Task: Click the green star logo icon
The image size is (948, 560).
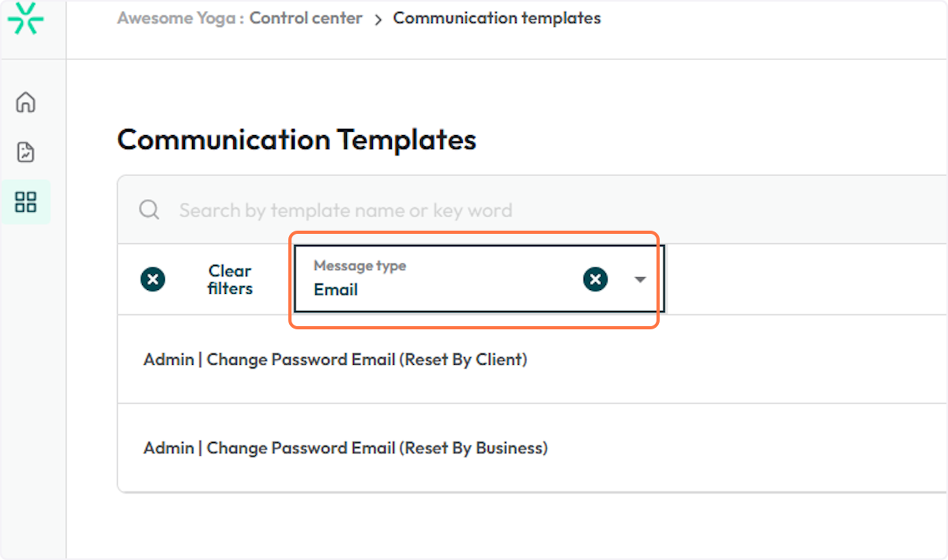Action: click(26, 19)
